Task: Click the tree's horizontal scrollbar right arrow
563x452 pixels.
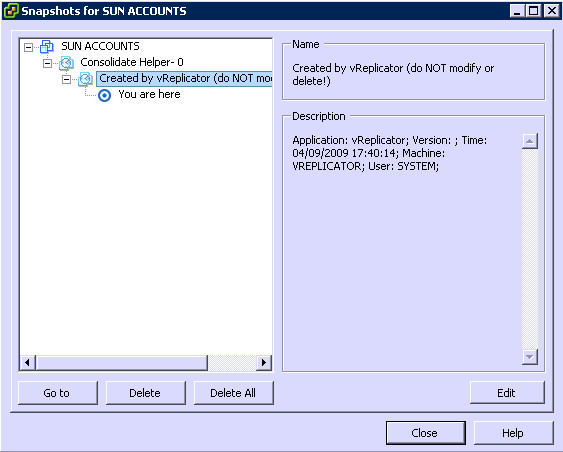Action: click(264, 363)
